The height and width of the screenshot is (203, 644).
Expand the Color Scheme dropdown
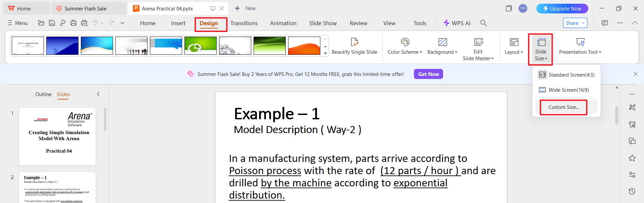tap(405, 52)
